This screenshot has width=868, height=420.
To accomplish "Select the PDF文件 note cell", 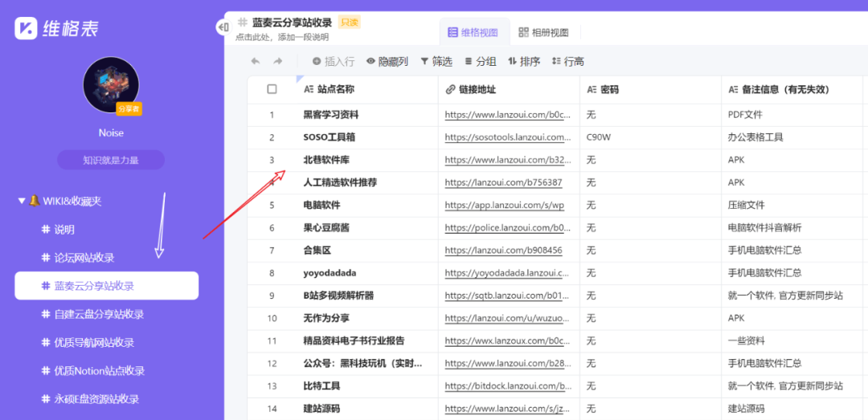I will click(792, 115).
